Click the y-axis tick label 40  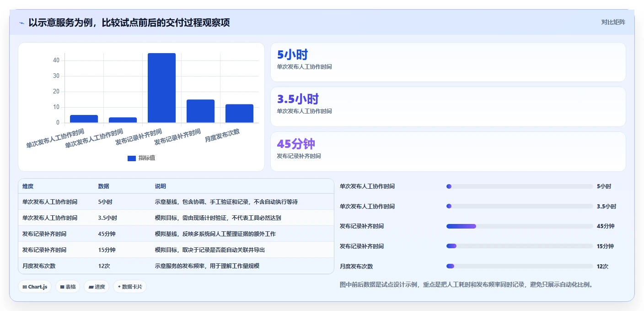point(56,60)
